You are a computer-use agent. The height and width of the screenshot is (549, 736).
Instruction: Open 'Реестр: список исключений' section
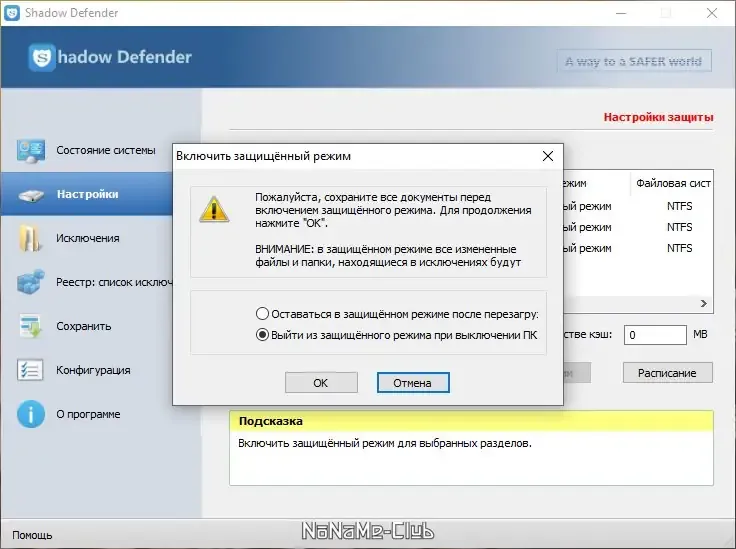click(x=115, y=282)
